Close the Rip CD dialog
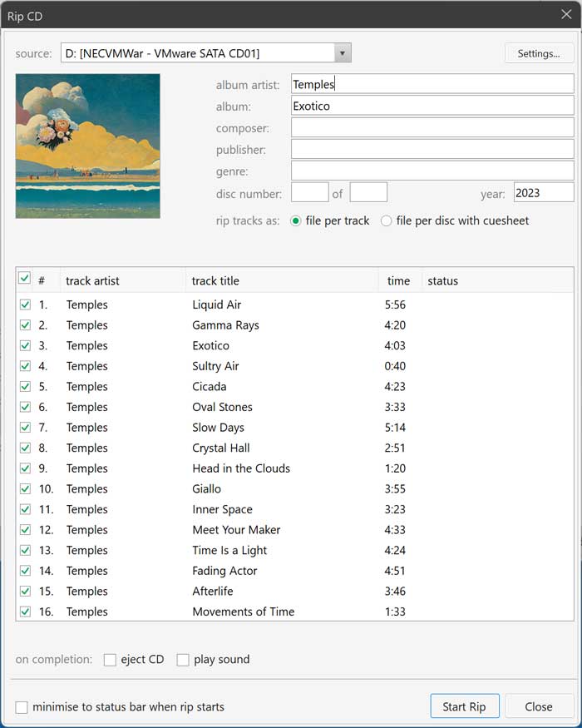The height and width of the screenshot is (728, 582). click(x=539, y=706)
